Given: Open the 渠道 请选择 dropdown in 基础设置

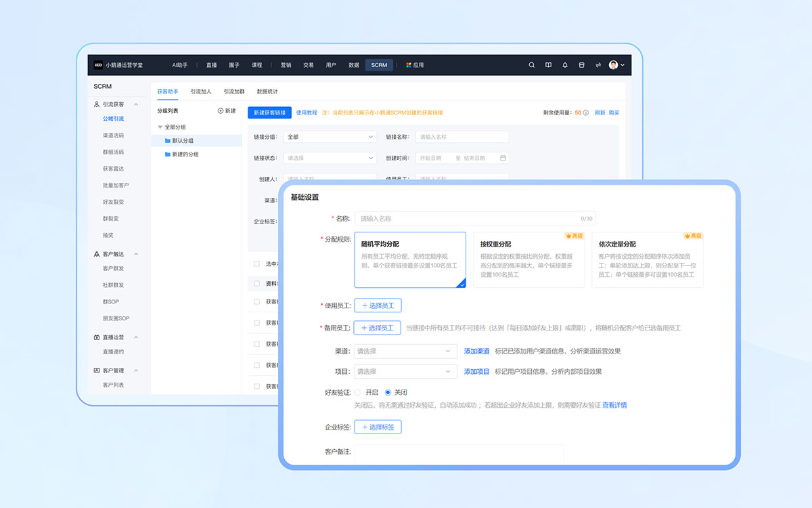Looking at the screenshot, I should pyautogui.click(x=405, y=351).
